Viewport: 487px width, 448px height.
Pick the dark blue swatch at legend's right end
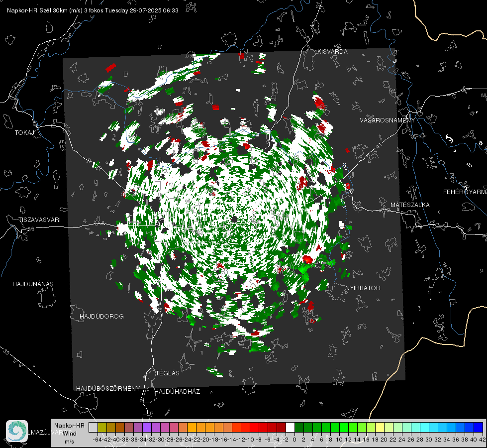(479, 427)
